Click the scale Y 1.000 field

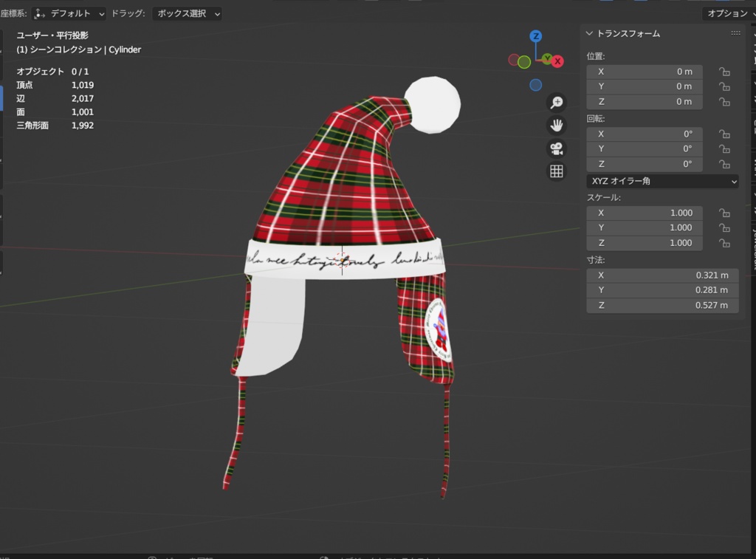coord(644,227)
